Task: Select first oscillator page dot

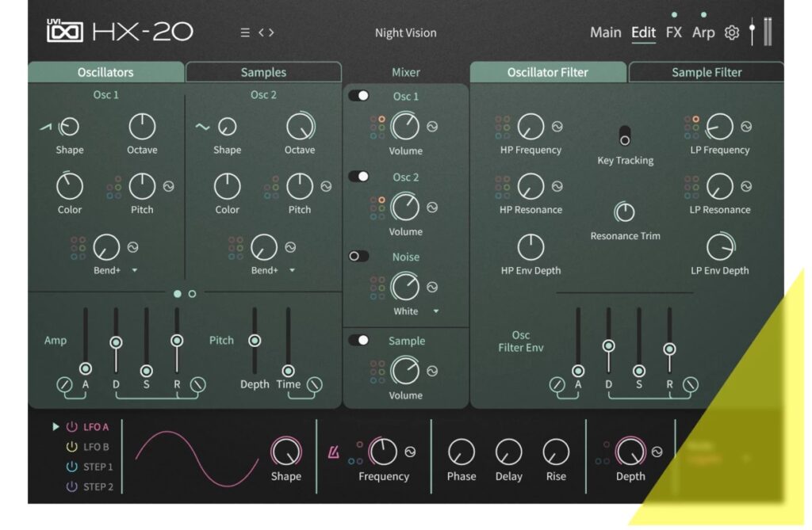Action: pos(178,294)
